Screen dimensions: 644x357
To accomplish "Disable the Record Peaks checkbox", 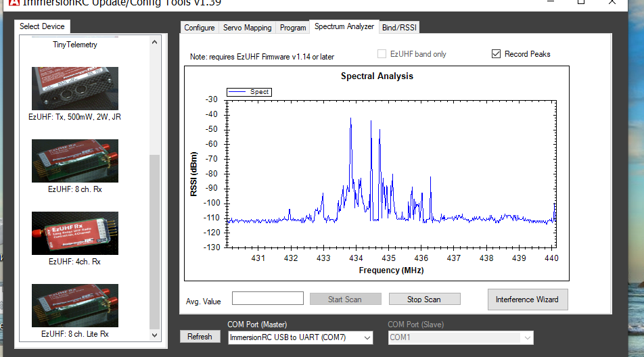I will pyautogui.click(x=497, y=54).
